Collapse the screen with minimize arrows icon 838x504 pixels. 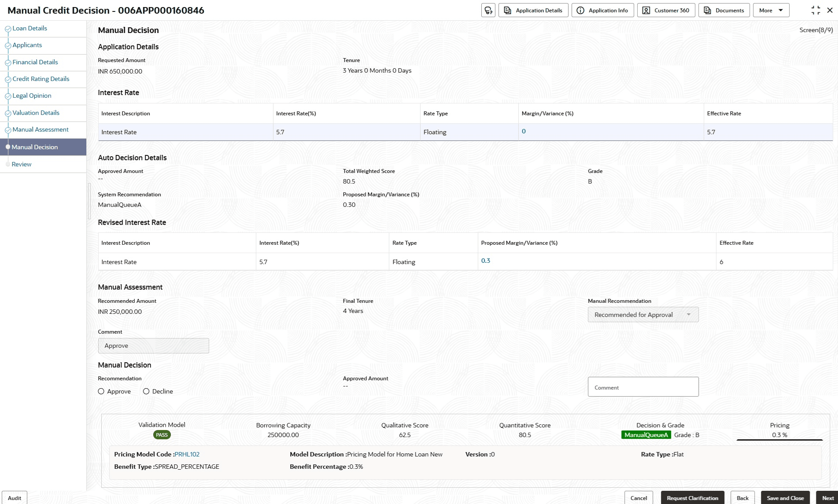816,10
